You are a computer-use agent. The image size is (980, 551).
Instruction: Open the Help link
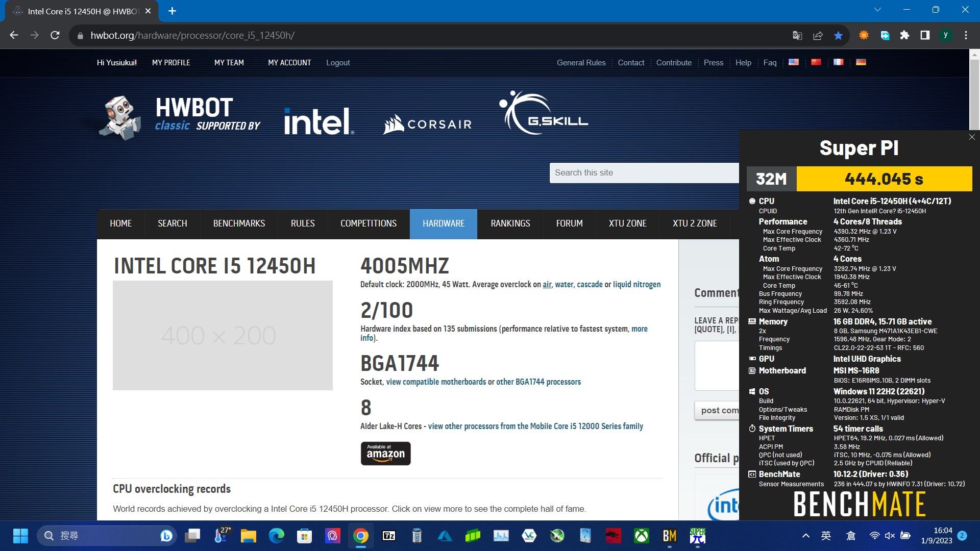[x=743, y=63]
